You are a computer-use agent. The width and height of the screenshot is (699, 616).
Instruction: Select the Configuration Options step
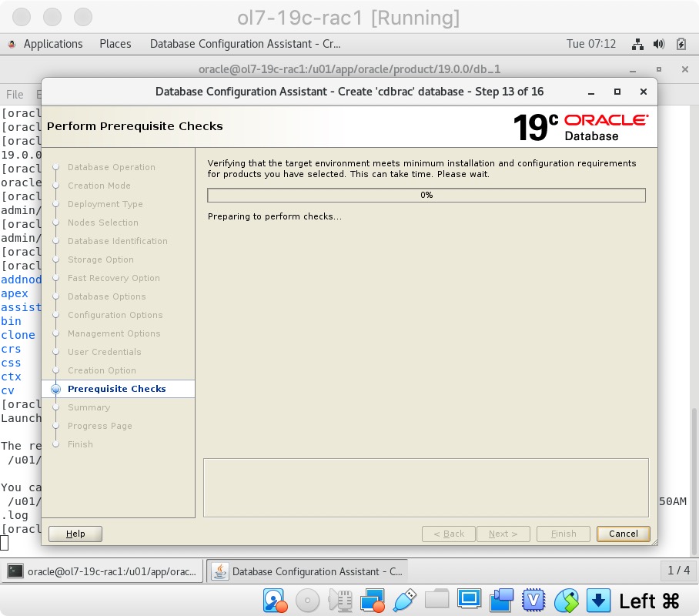click(115, 315)
